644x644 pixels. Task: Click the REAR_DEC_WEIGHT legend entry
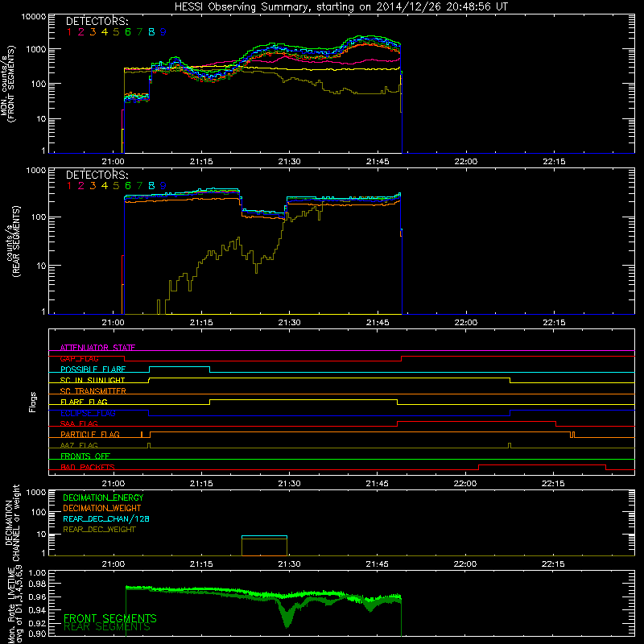(x=99, y=530)
